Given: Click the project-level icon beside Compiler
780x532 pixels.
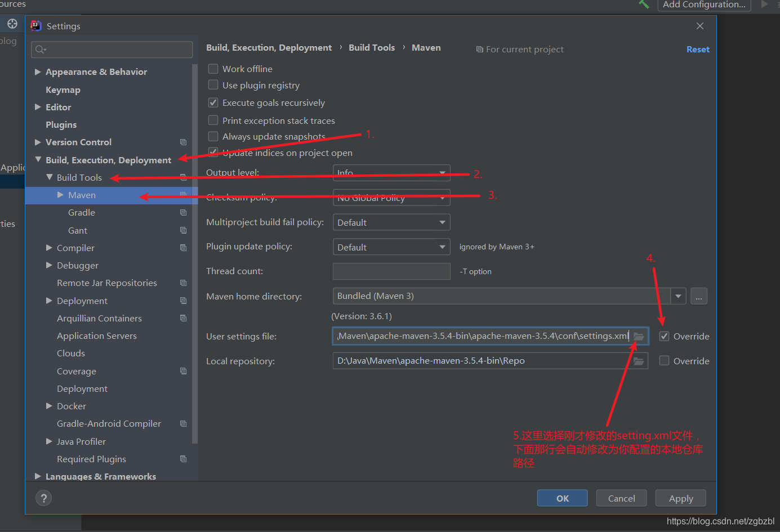Looking at the screenshot, I should [183, 248].
